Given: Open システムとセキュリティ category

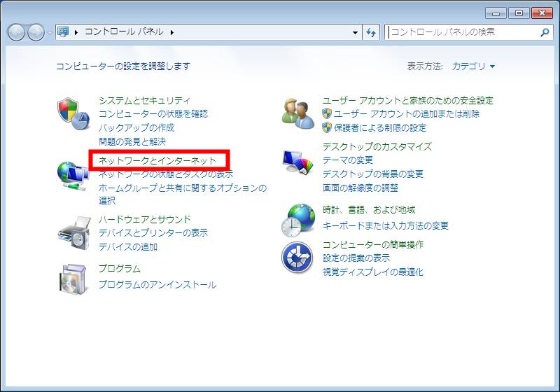Looking at the screenshot, I should pyautogui.click(x=144, y=100).
